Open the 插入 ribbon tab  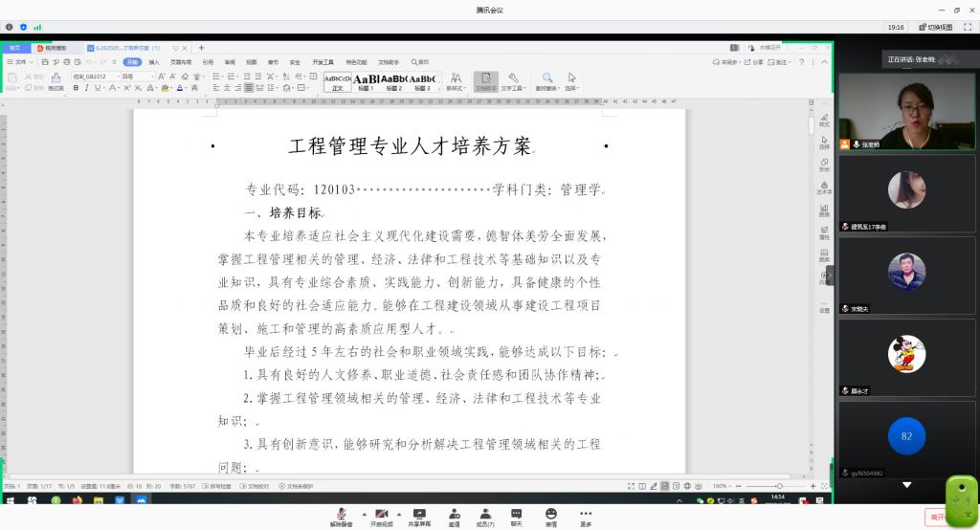click(x=155, y=62)
